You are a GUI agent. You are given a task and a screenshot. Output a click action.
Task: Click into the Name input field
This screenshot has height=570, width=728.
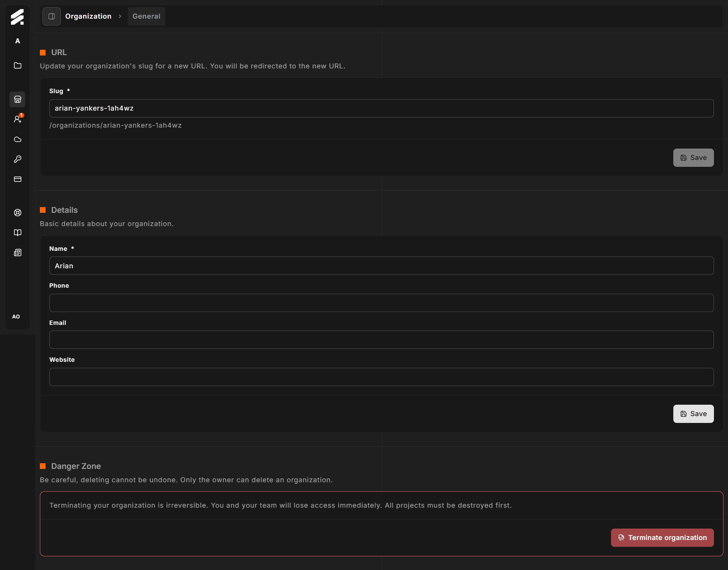click(381, 266)
